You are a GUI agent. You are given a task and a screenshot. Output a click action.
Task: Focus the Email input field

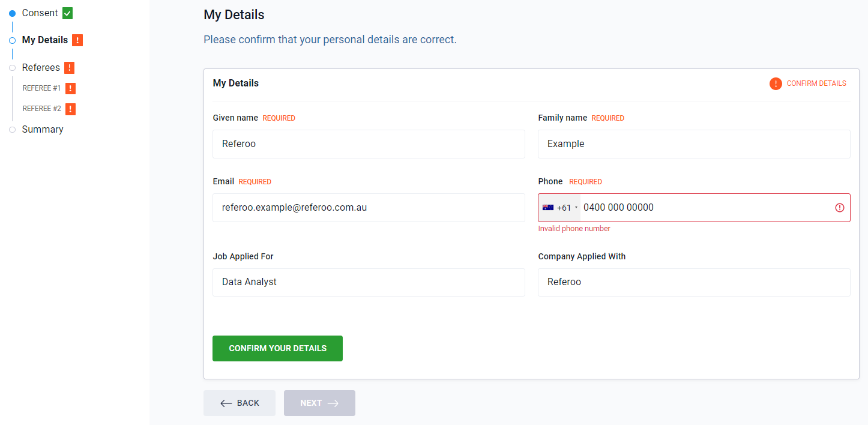point(369,208)
